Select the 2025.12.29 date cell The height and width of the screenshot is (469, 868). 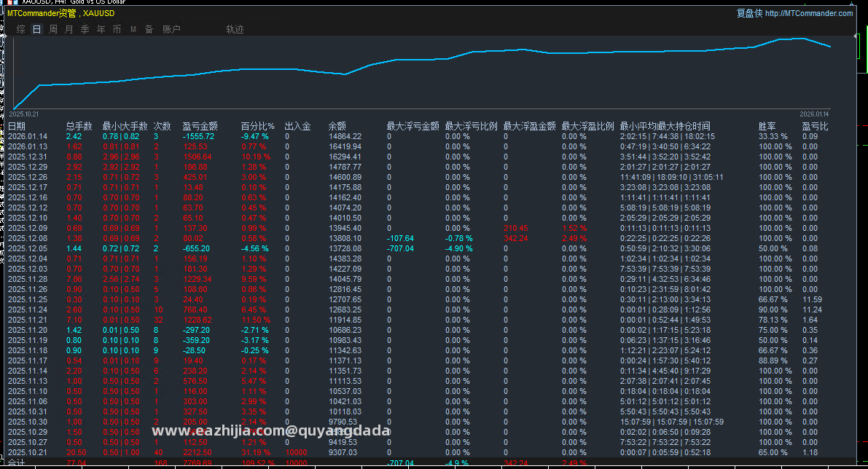28,167
